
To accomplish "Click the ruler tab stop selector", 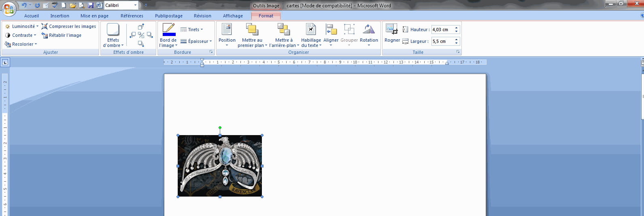I will point(5,62).
